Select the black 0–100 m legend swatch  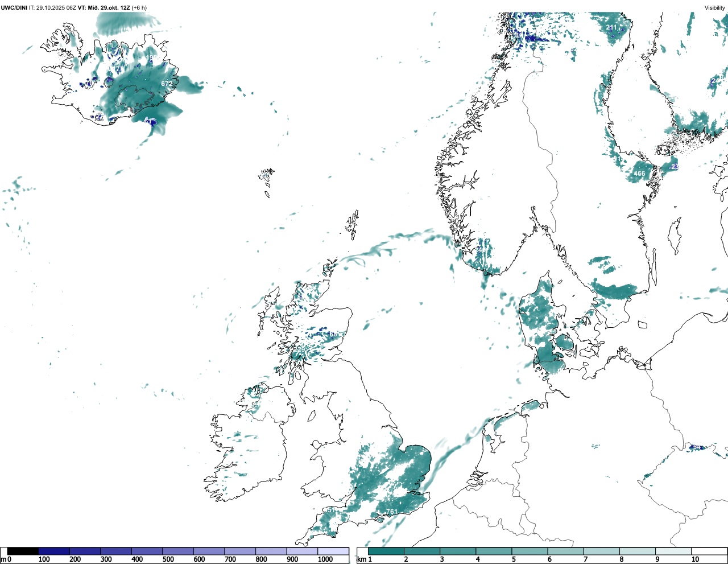[x=23, y=551]
